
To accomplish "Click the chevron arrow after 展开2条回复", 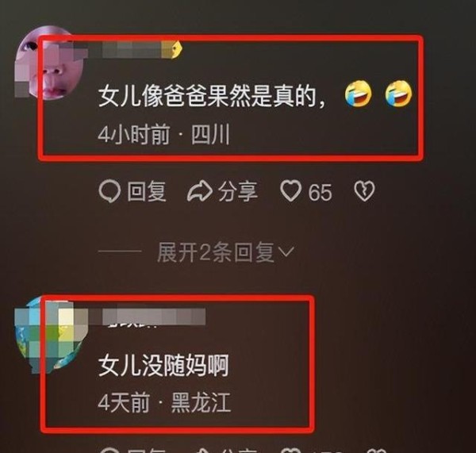I will [286, 251].
